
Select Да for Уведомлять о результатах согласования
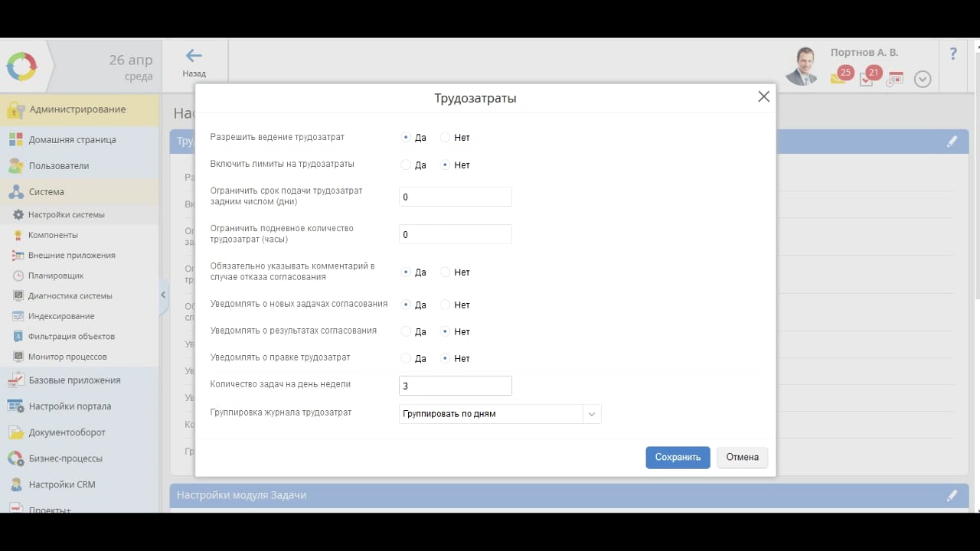(x=406, y=331)
